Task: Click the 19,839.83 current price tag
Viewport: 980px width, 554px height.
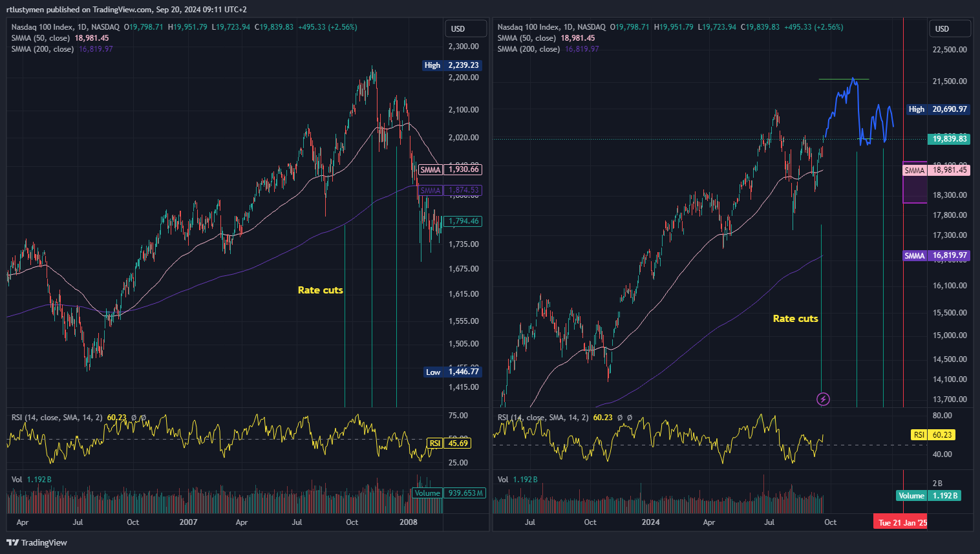Action: (x=949, y=139)
